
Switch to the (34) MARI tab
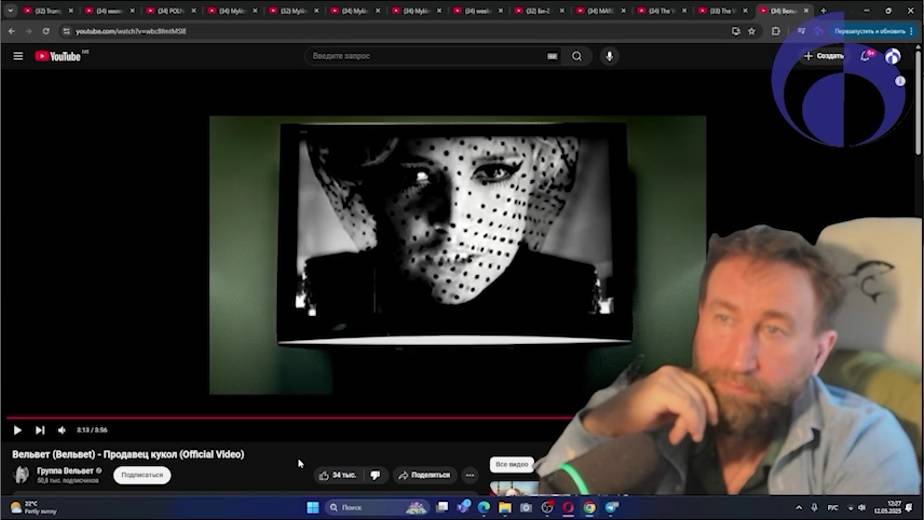(600, 11)
